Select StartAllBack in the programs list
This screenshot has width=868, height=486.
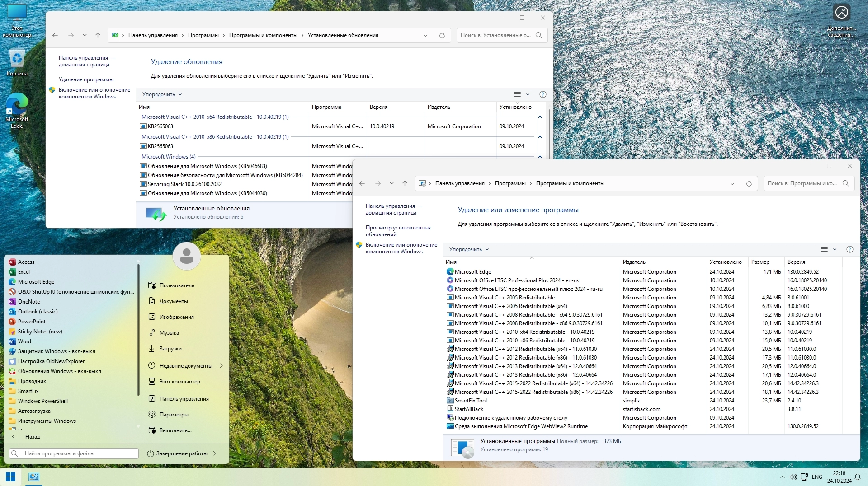point(469,409)
